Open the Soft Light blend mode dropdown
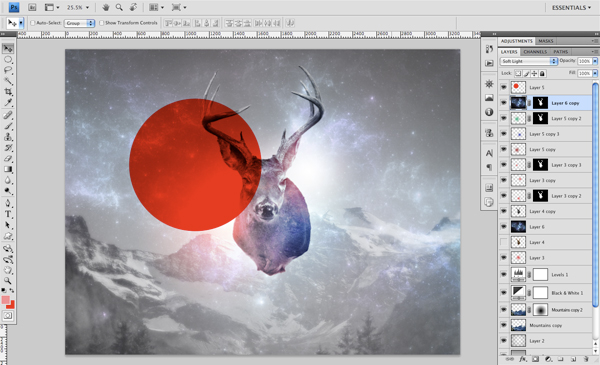This screenshot has width=600, height=365. [x=528, y=61]
